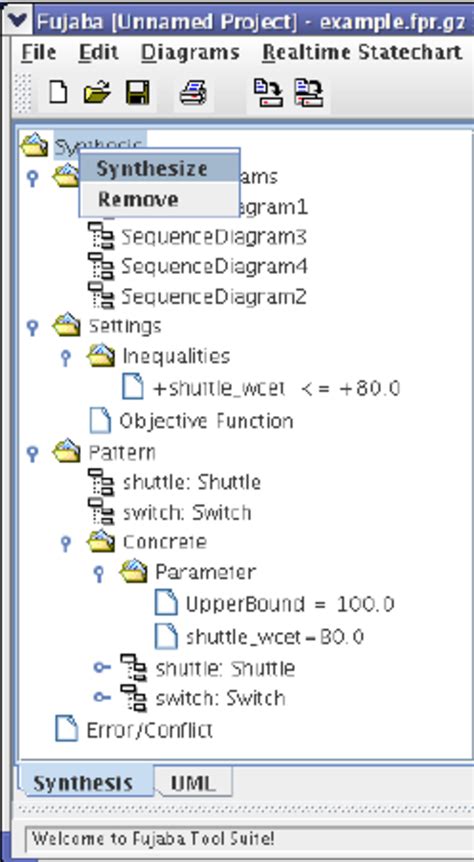
Task: Expand the lower shuttle: Shuttle node
Action: coord(101,667)
